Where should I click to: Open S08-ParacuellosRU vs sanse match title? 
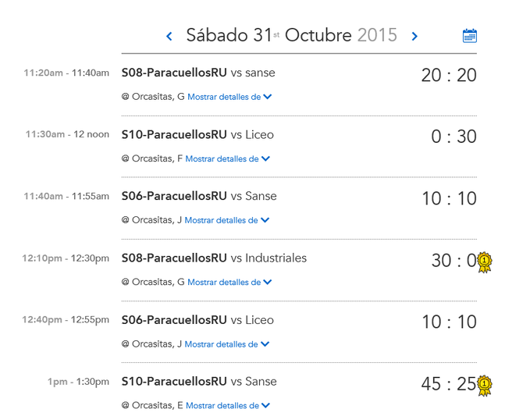(x=198, y=73)
